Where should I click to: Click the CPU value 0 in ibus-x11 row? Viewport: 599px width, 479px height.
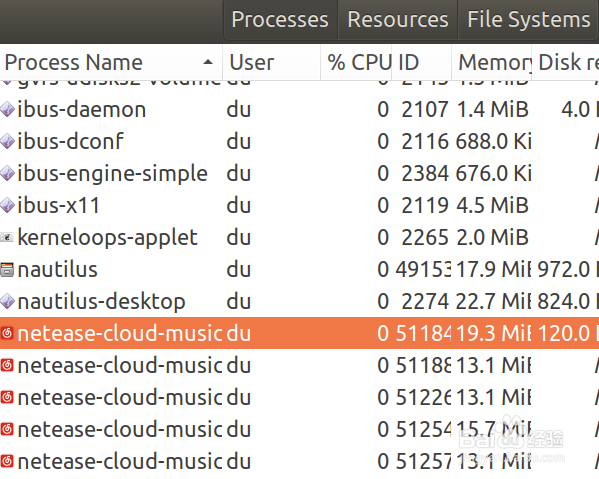(383, 206)
